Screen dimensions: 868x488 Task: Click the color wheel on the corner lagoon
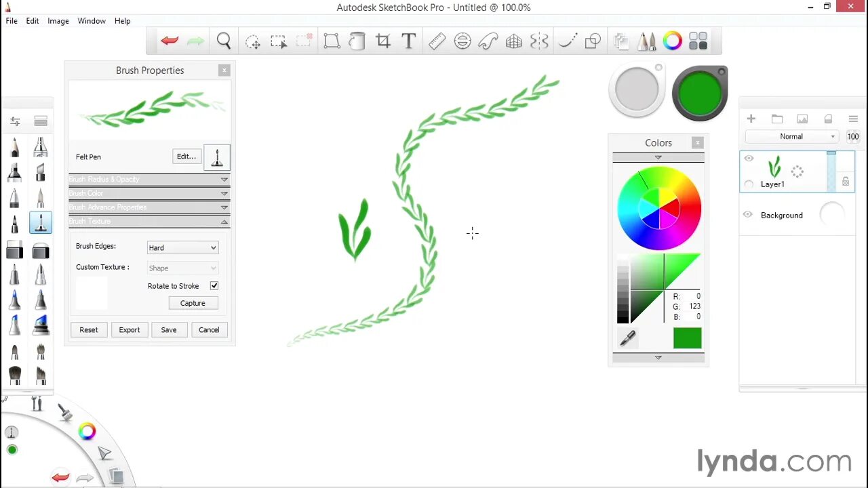tap(87, 431)
